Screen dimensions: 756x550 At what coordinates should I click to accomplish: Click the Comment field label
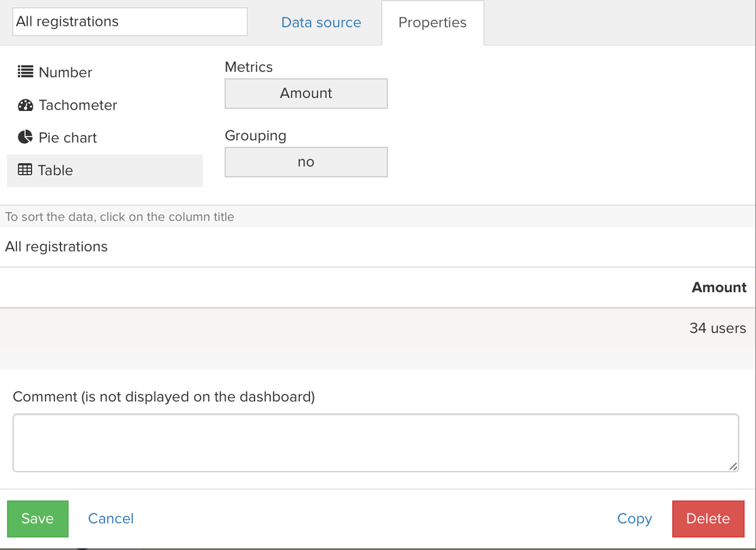[x=164, y=397]
